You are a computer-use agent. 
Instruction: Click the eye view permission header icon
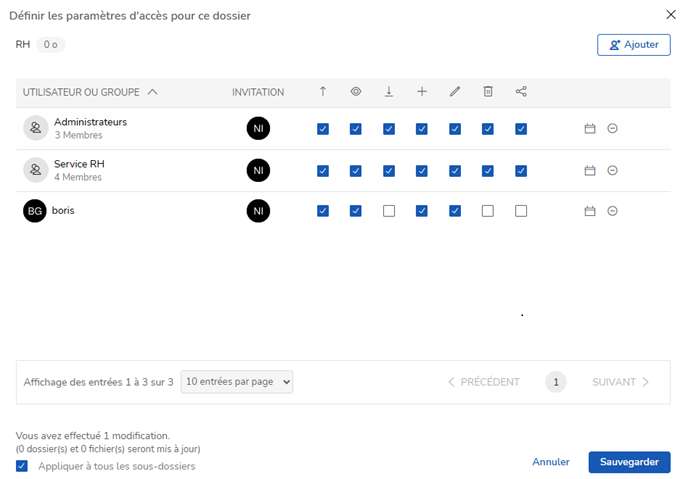click(x=355, y=91)
